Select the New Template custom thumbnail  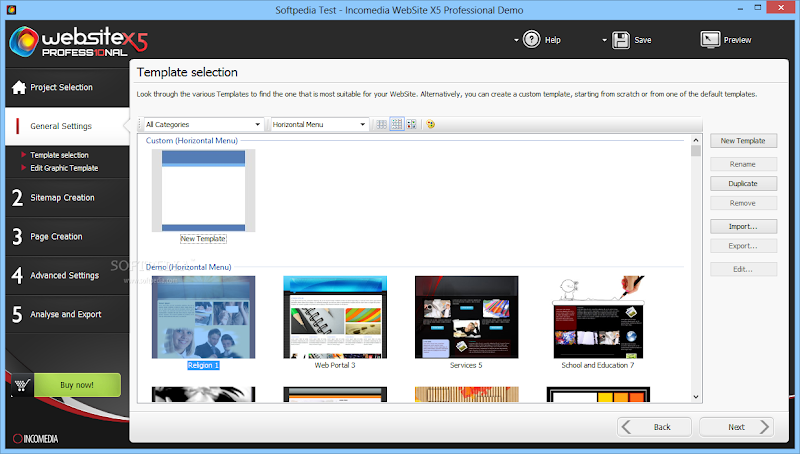tap(204, 191)
